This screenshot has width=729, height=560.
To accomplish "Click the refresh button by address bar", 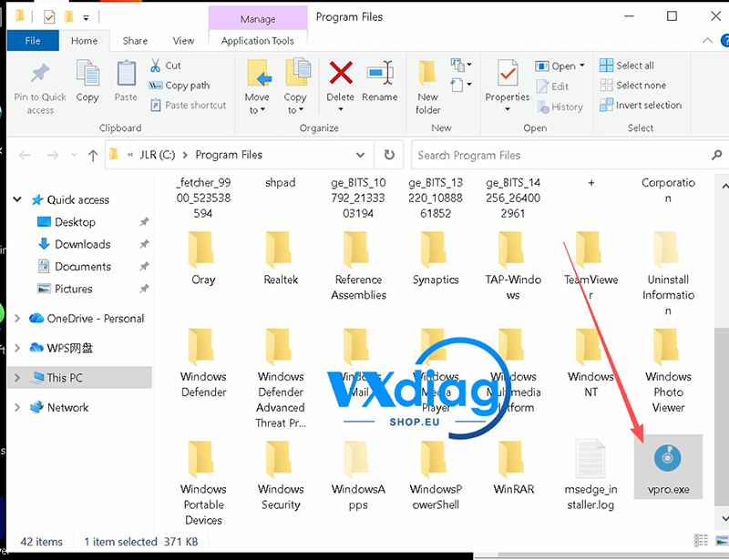I will (x=389, y=155).
